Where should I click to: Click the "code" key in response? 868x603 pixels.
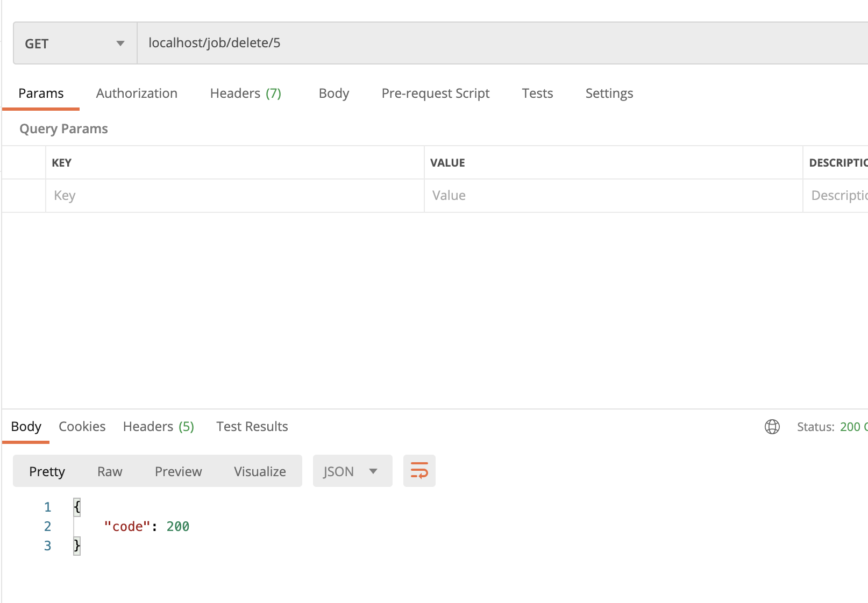[x=127, y=527]
